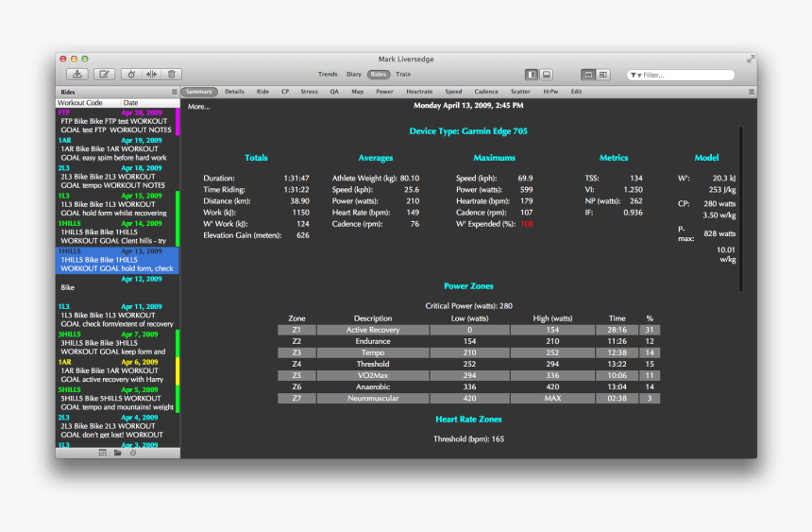The image size is (812, 532).
Task: Open the Speed tab
Action: [x=453, y=92]
